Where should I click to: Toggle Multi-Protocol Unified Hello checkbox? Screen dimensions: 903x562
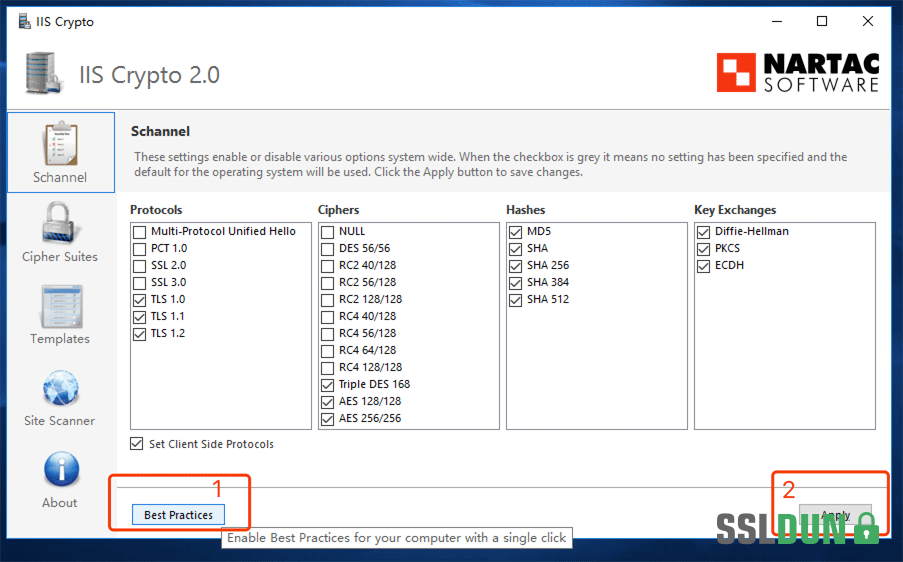[x=139, y=232]
